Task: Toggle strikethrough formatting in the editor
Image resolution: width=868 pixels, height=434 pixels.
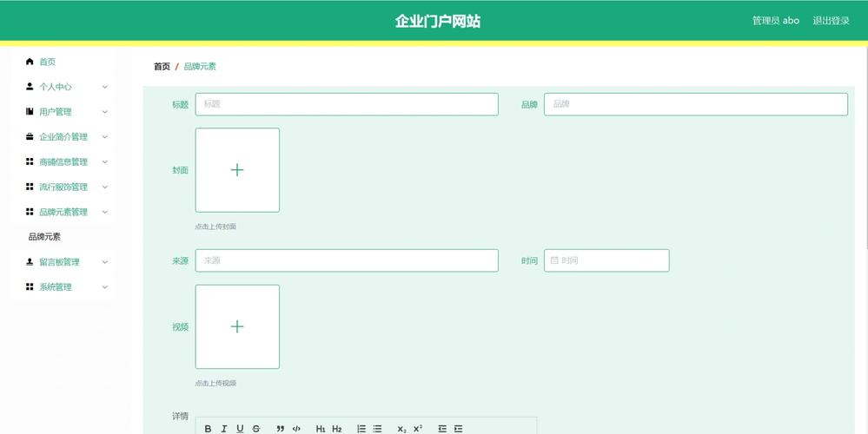Action: (x=255, y=429)
